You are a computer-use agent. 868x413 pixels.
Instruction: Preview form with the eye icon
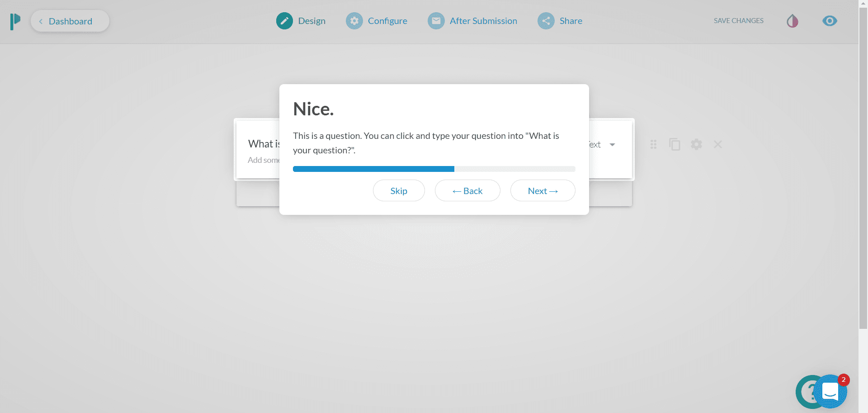click(x=830, y=21)
